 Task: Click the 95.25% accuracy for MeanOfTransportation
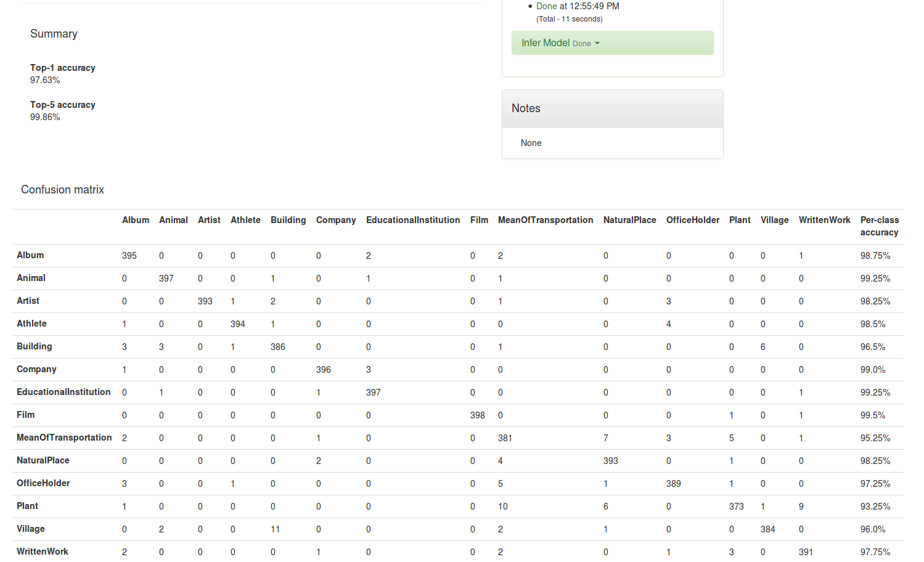coord(875,438)
